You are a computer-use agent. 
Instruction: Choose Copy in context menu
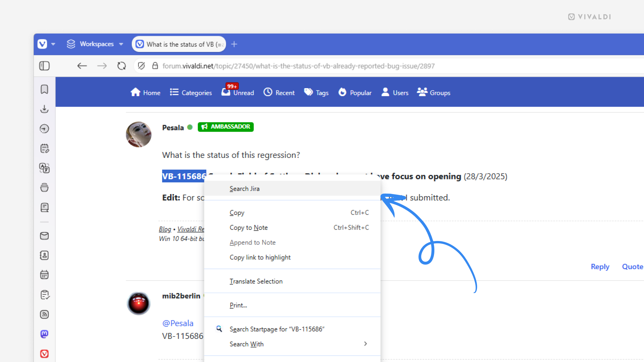(292, 213)
